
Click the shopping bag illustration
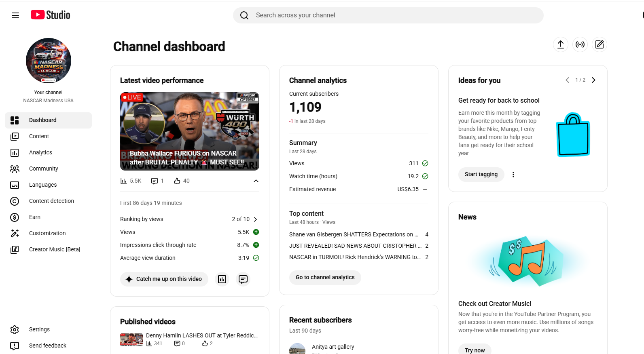coord(573,135)
